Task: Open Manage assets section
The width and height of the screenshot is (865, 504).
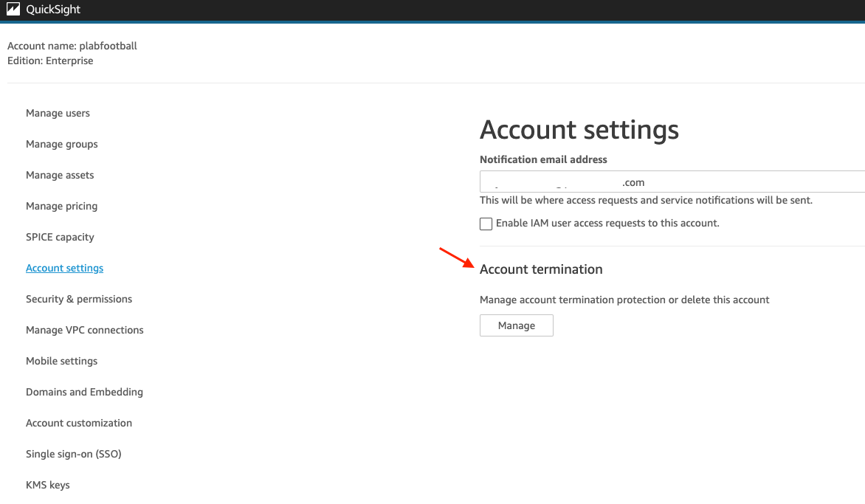Action: 60,175
